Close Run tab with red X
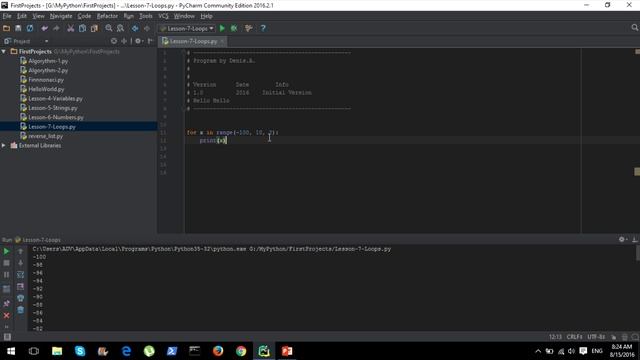The height and width of the screenshot is (360, 640). click(x=7, y=316)
